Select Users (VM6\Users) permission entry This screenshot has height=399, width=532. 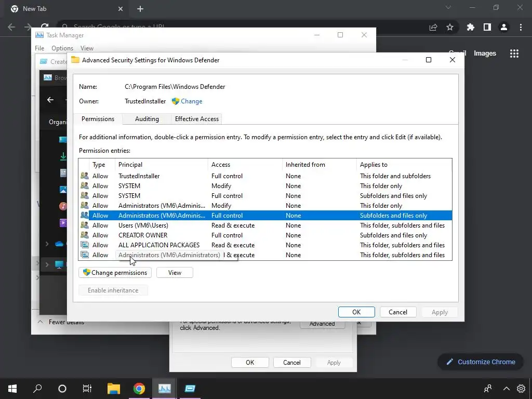point(265,225)
